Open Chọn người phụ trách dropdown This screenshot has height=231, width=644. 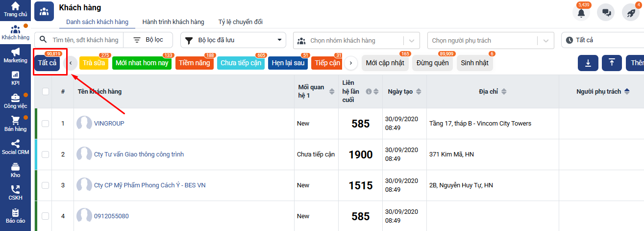[491, 40]
